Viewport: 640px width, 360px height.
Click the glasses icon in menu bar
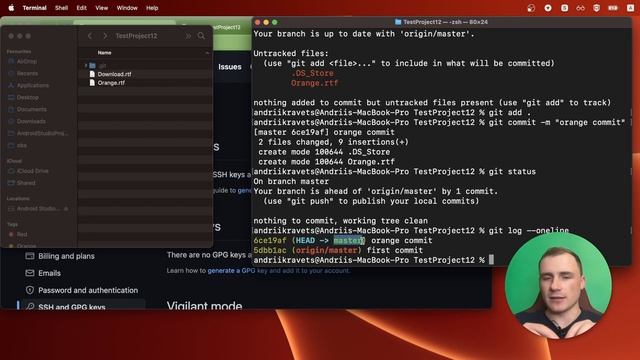tap(580, 8)
